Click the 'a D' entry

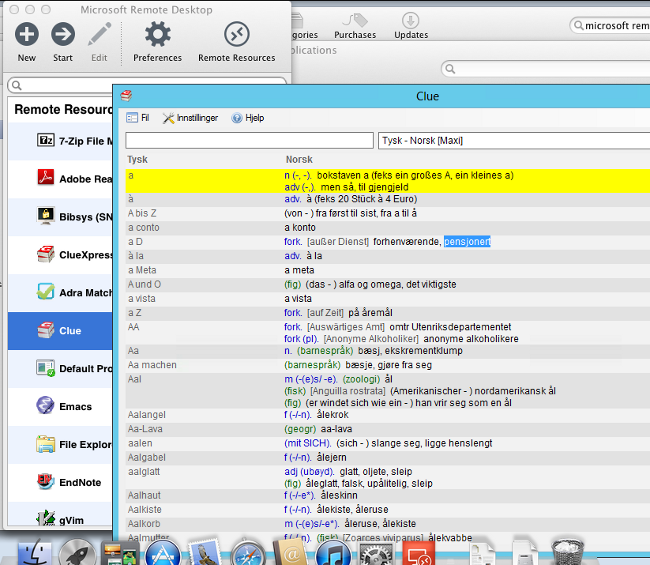135,241
